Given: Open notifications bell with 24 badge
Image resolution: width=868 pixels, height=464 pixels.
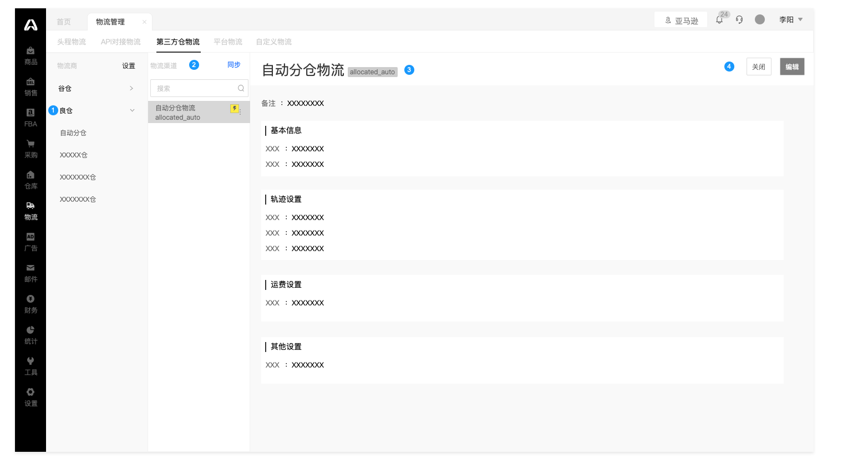Looking at the screenshot, I should point(719,19).
